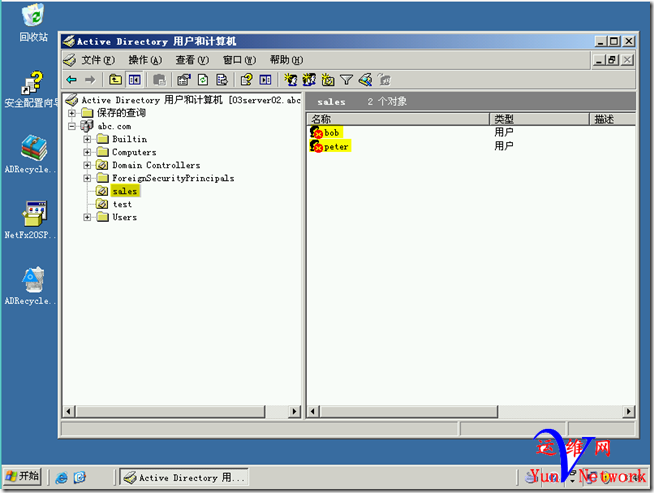654x493 pixels.
Task: Click right arrow of tree pane scrollbar
Action: (x=294, y=412)
